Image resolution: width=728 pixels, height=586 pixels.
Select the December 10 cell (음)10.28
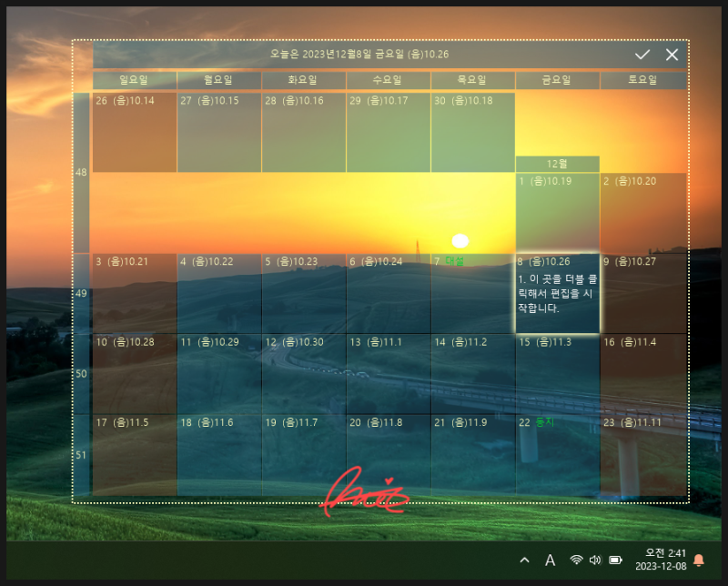(135, 374)
